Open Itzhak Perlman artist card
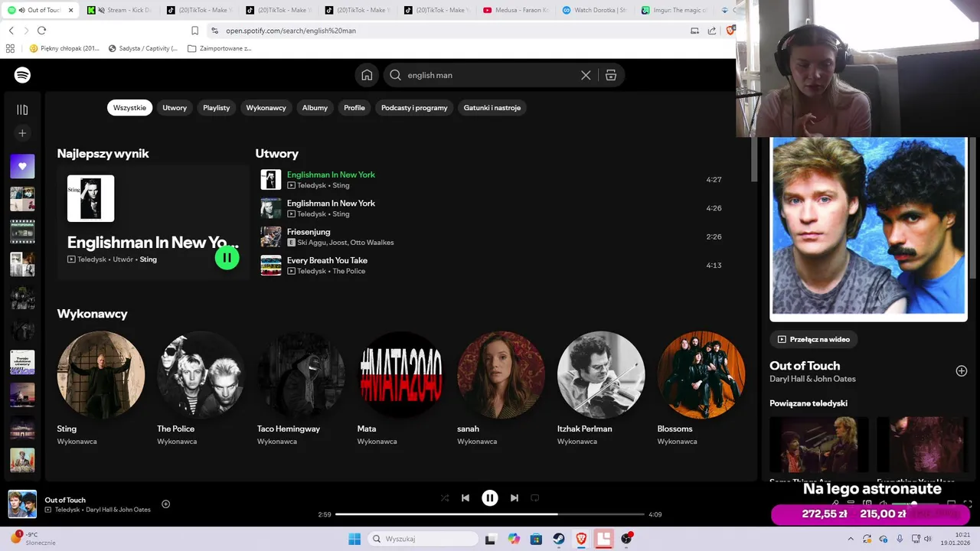This screenshot has width=980, height=551. click(x=601, y=389)
